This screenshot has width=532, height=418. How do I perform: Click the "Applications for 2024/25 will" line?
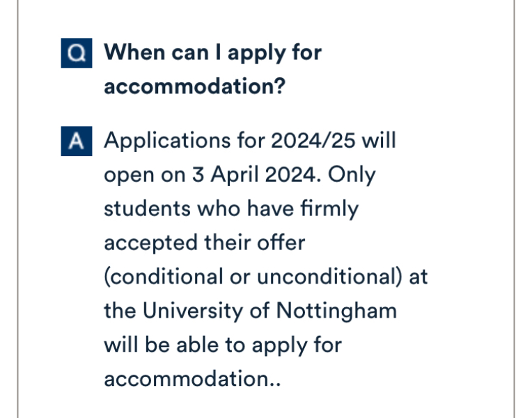(x=249, y=140)
